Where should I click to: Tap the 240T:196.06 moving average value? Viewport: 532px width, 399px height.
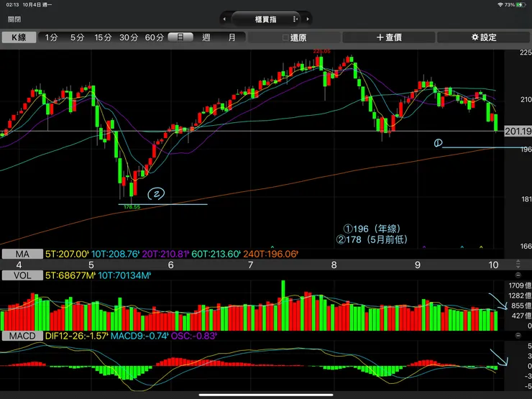270,254
